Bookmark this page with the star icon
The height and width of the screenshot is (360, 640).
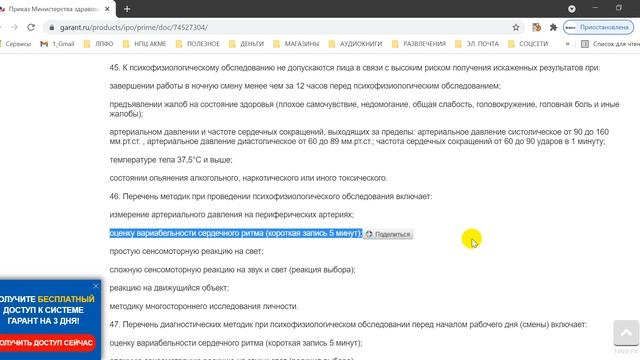(x=516, y=27)
